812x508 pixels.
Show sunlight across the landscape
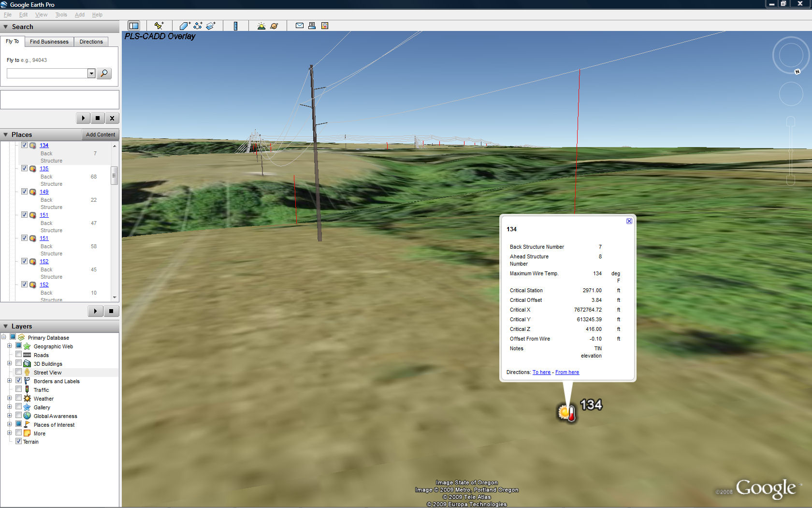[x=261, y=26]
